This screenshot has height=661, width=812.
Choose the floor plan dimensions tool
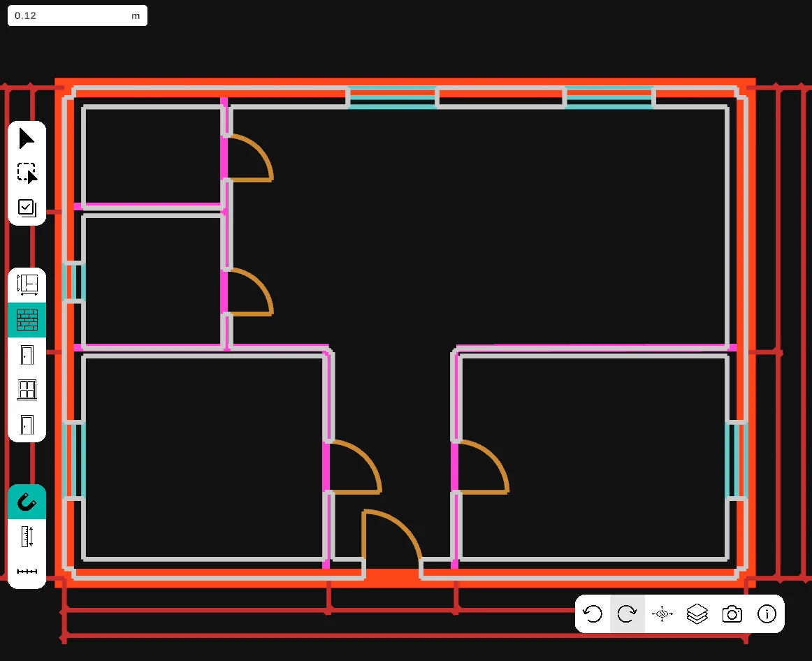point(27,284)
